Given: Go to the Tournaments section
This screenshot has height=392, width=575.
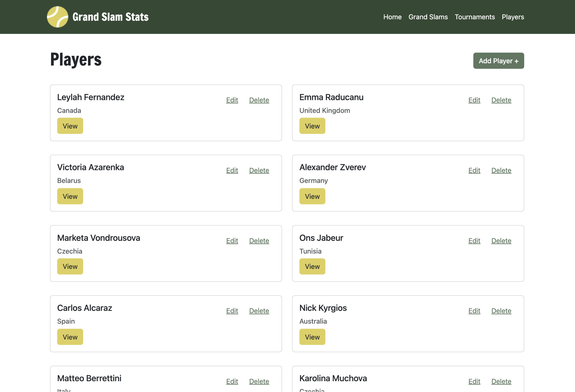Looking at the screenshot, I should (475, 17).
